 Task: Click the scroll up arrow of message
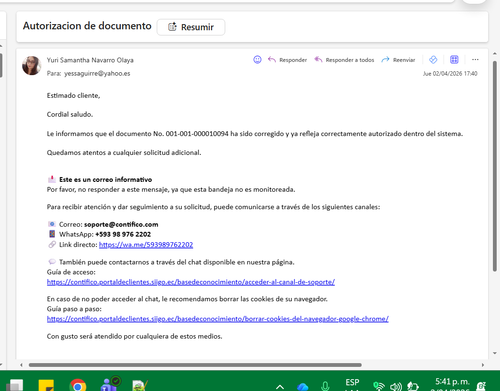tap(495, 54)
